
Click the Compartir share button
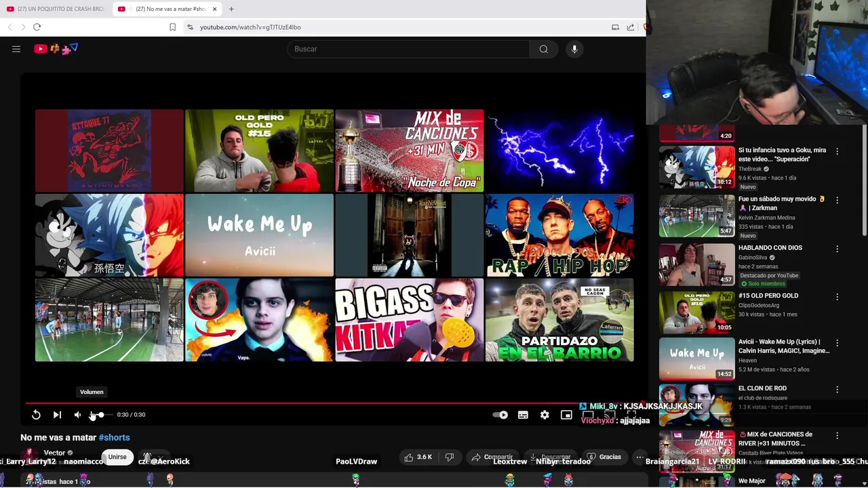coord(492,457)
